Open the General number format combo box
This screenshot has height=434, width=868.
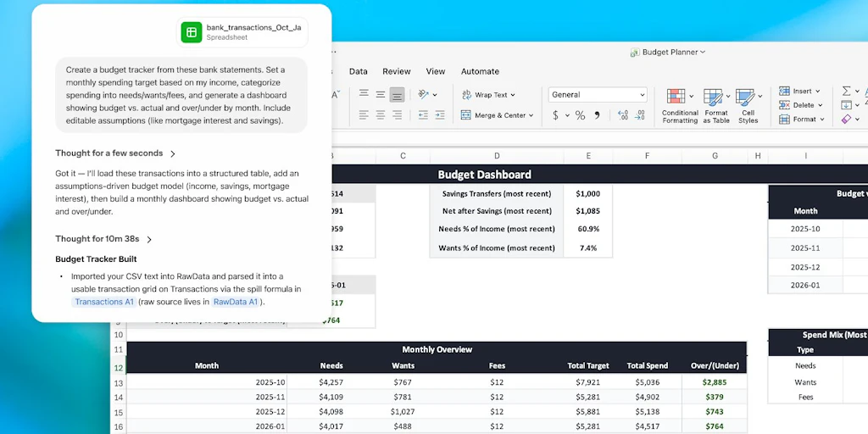pyautogui.click(x=598, y=95)
